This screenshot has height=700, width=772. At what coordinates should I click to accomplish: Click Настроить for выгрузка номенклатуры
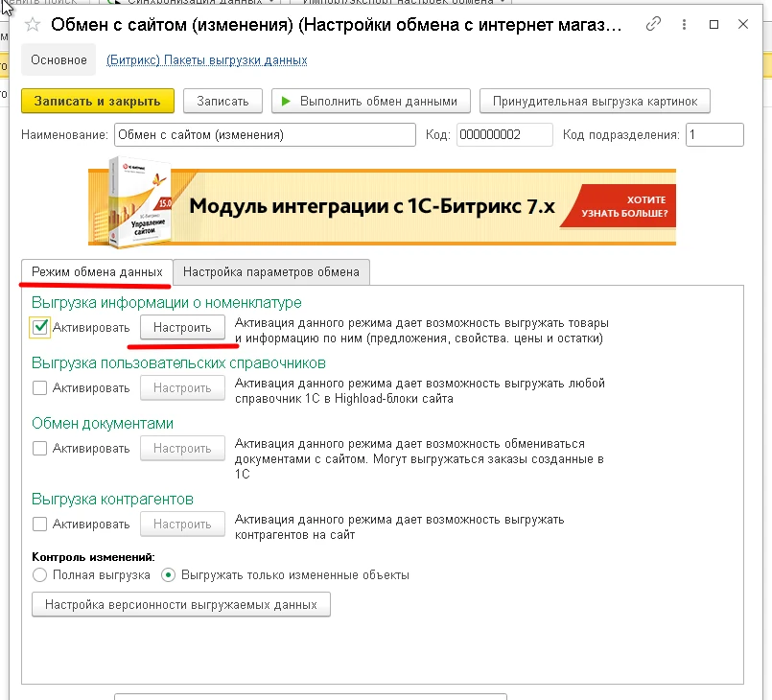coord(182,327)
